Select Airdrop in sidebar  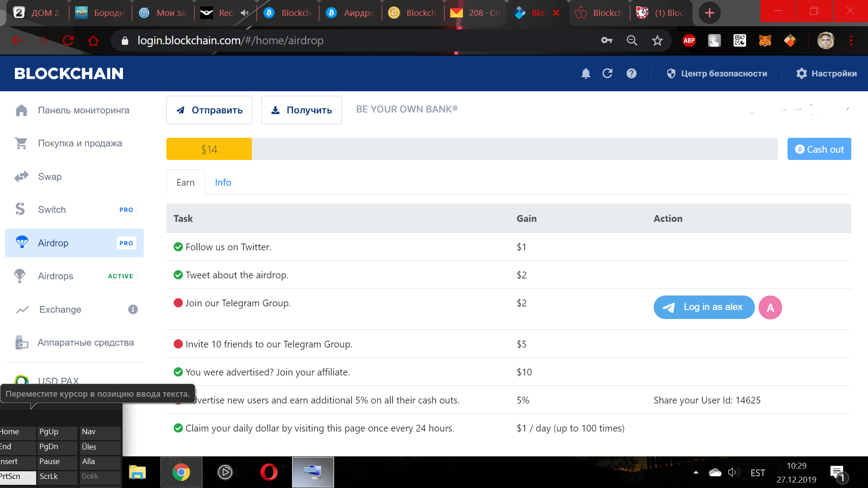pyautogui.click(x=74, y=243)
